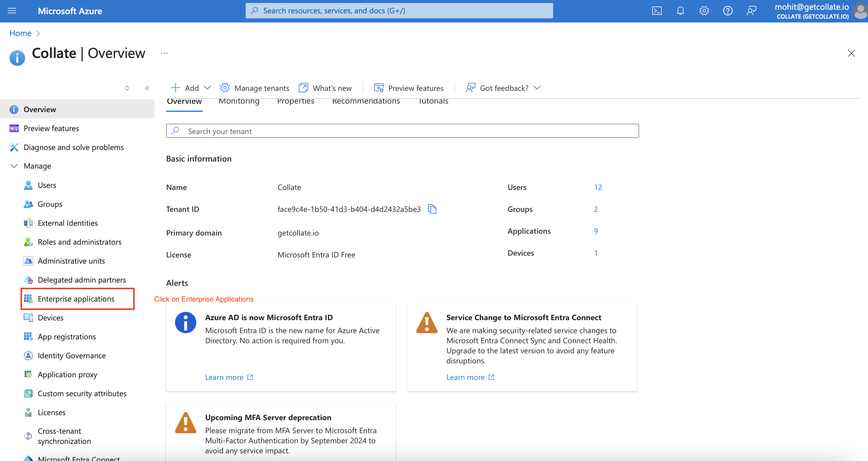Click the account avatar for mohit@getcollate.io
This screenshot has height=461, width=868.
click(x=860, y=10)
